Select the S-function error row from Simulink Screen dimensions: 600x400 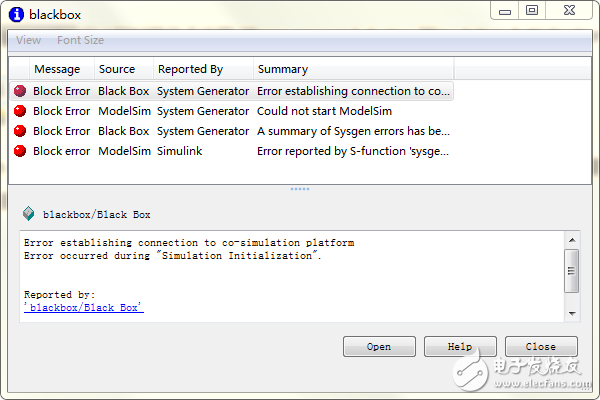[x=232, y=151]
